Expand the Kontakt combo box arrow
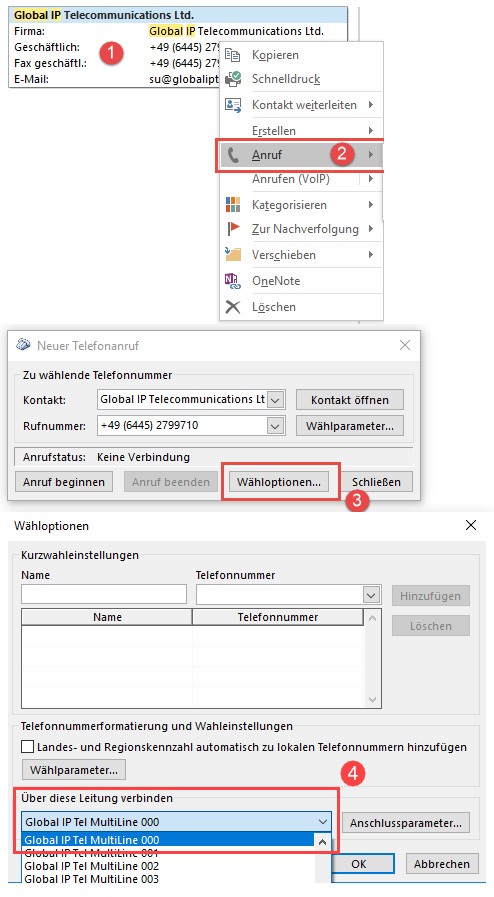This screenshot has height=897, width=494. point(276,400)
